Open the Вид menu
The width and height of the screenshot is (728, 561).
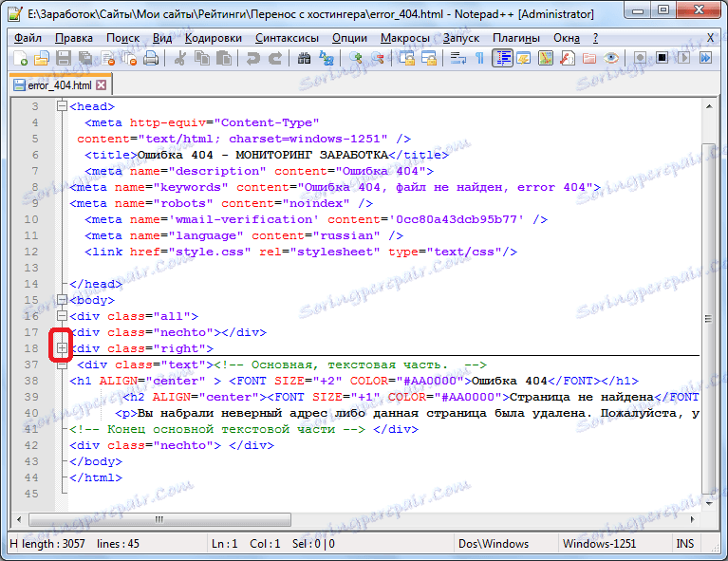pos(162,38)
